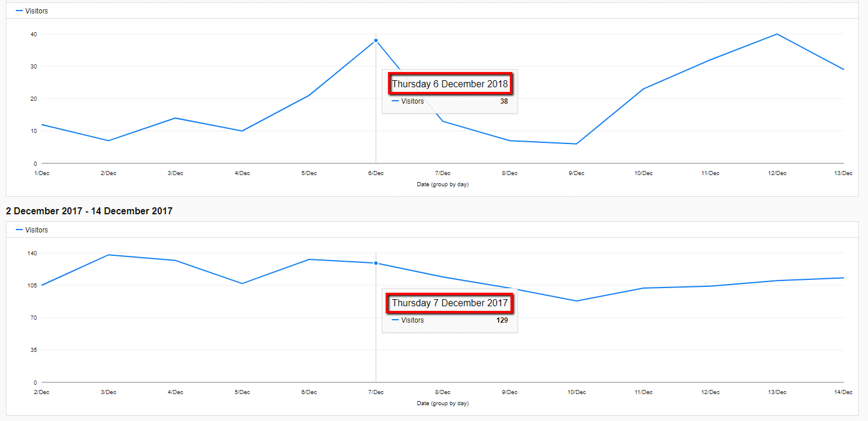Select the Thursday 7 December 2017 tooltip title
Image resolution: width=868 pixels, height=421 pixels.
pyautogui.click(x=450, y=303)
